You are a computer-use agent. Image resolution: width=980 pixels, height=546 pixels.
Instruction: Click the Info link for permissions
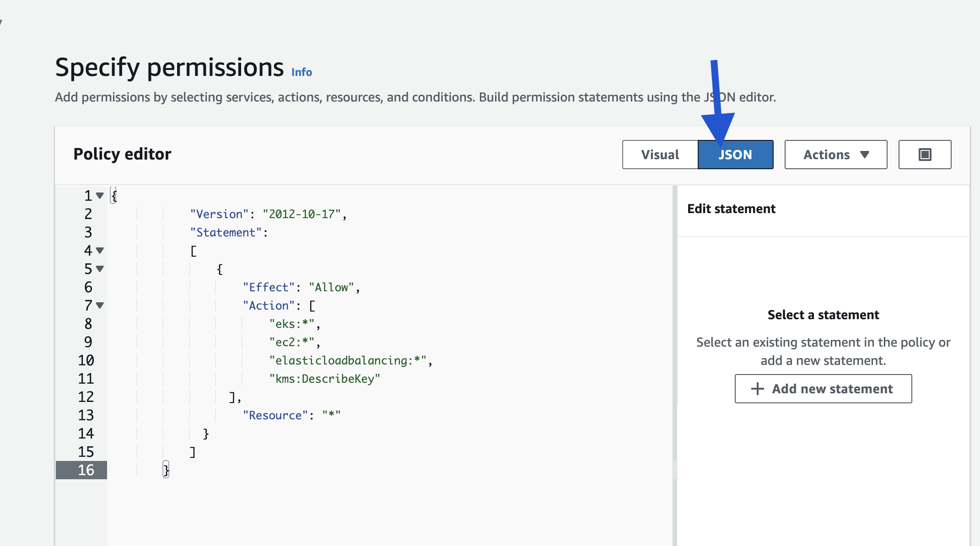click(x=301, y=73)
